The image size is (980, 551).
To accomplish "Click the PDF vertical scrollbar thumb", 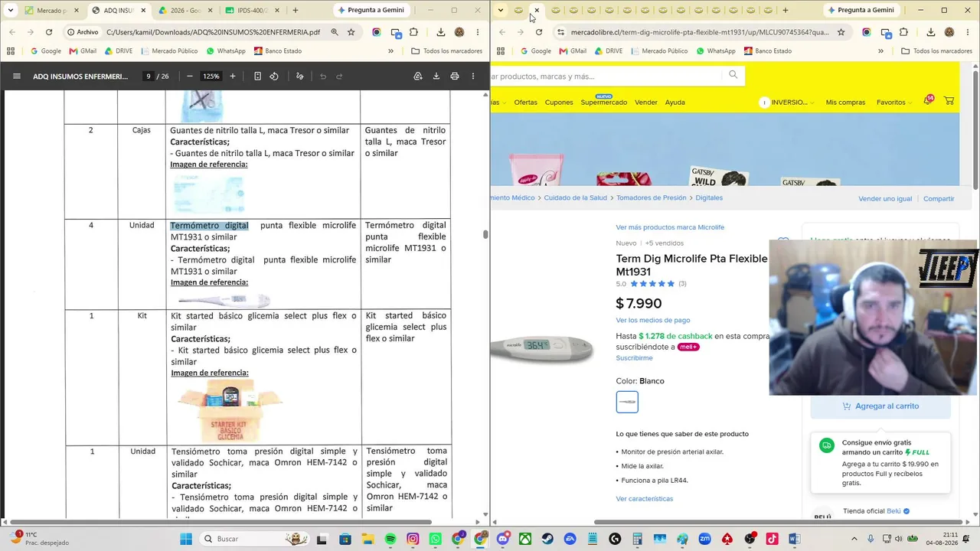I will pyautogui.click(x=485, y=234).
